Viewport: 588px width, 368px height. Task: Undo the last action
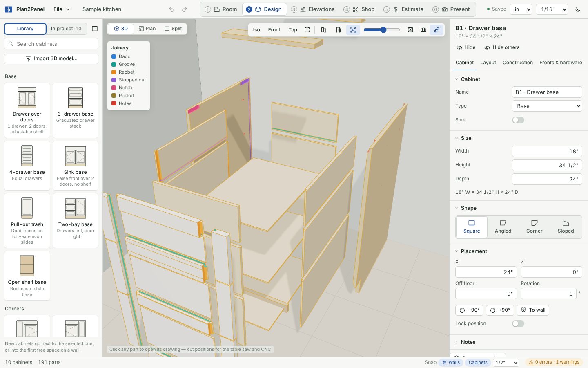pyautogui.click(x=171, y=9)
